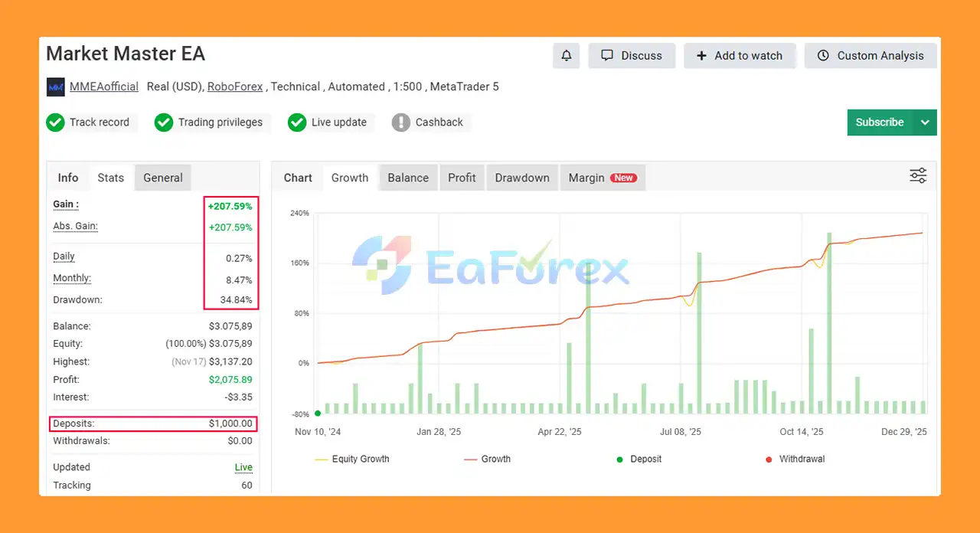Toggle the Growth legend line
This screenshot has height=533, width=980.
tap(487, 459)
